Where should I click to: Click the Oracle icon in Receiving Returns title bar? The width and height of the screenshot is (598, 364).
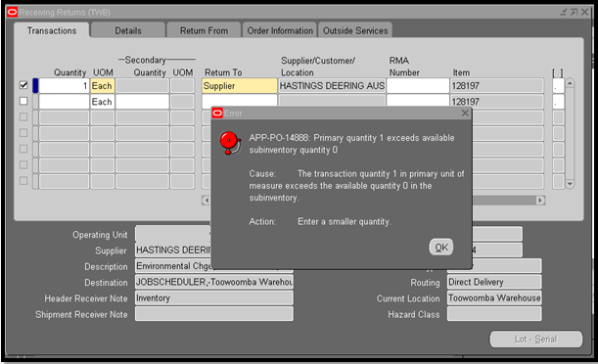[12, 12]
